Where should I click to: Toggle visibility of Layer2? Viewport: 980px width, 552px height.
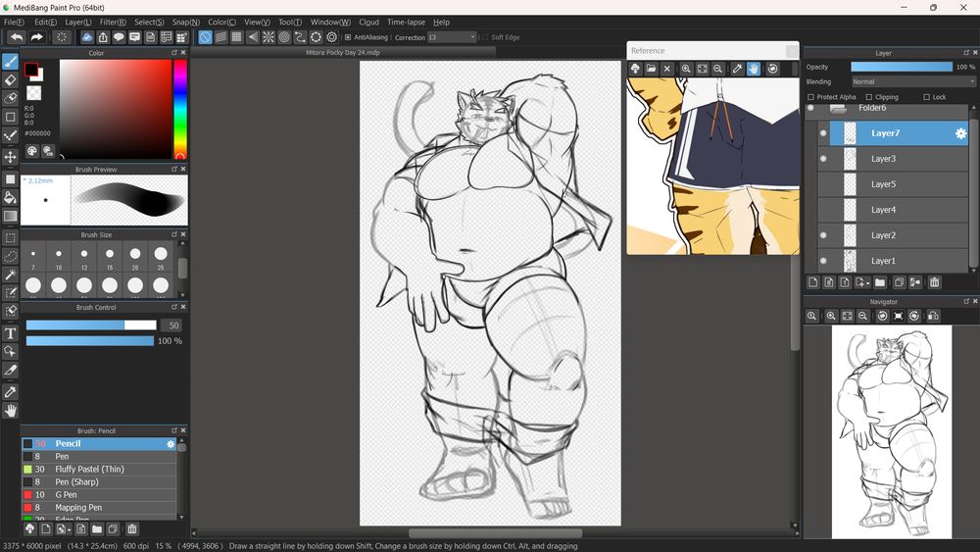coord(823,235)
